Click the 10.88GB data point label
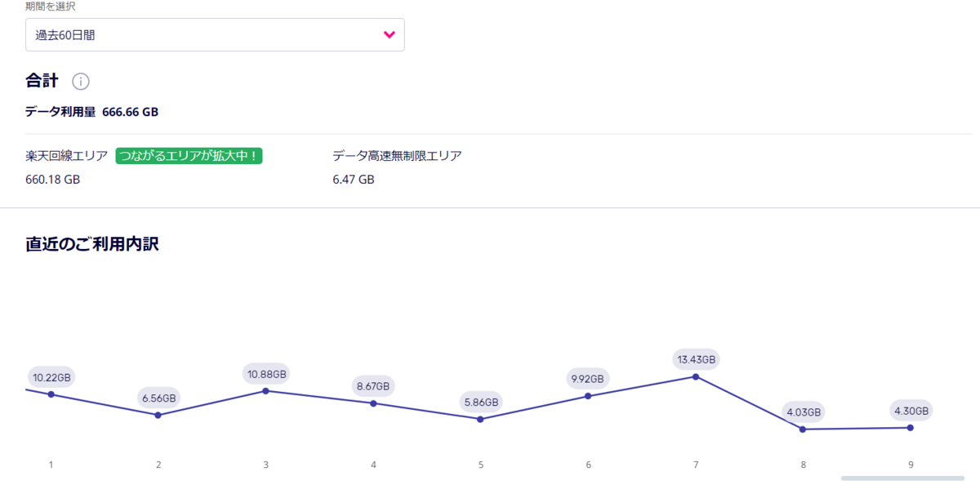Screen dimensions: 980x494 click(x=266, y=374)
